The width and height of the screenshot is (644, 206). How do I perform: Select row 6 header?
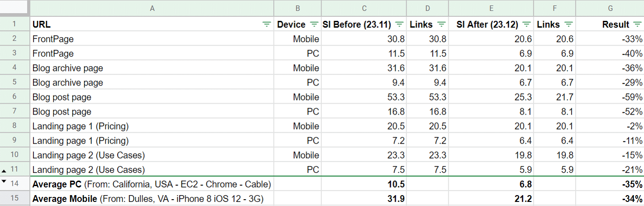coord(14,97)
